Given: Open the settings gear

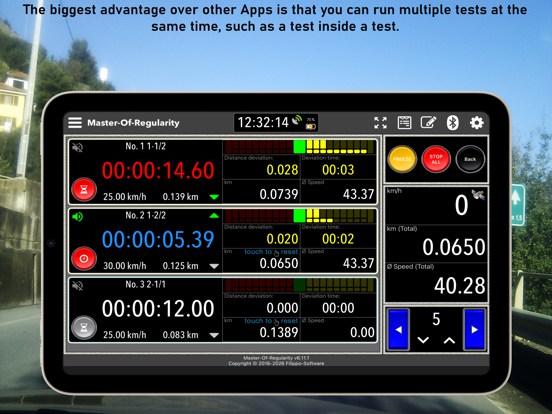Looking at the screenshot, I should click(x=476, y=123).
